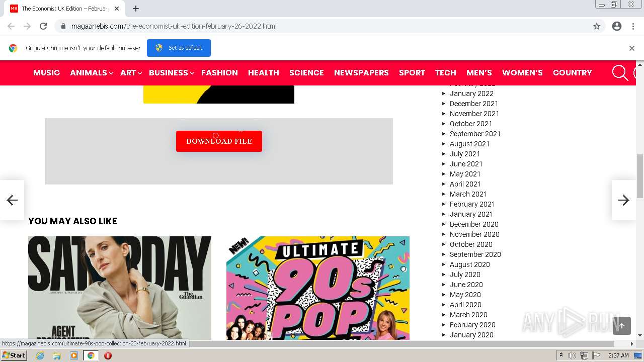Viewport: 644px width, 362px height.
Task: Click the browser back arrow
Action: coord(11,26)
